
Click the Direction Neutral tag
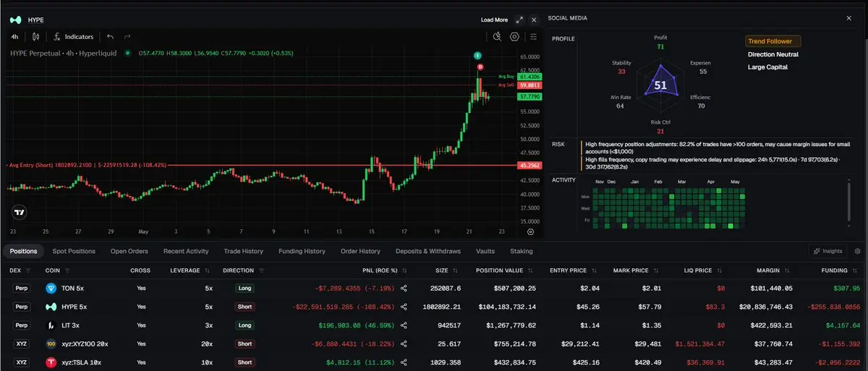click(773, 54)
